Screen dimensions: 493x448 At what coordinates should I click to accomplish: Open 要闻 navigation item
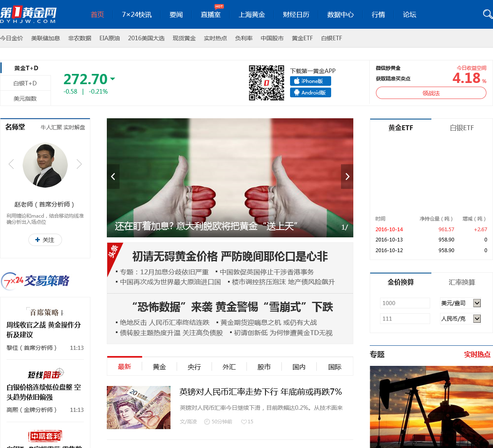(176, 14)
